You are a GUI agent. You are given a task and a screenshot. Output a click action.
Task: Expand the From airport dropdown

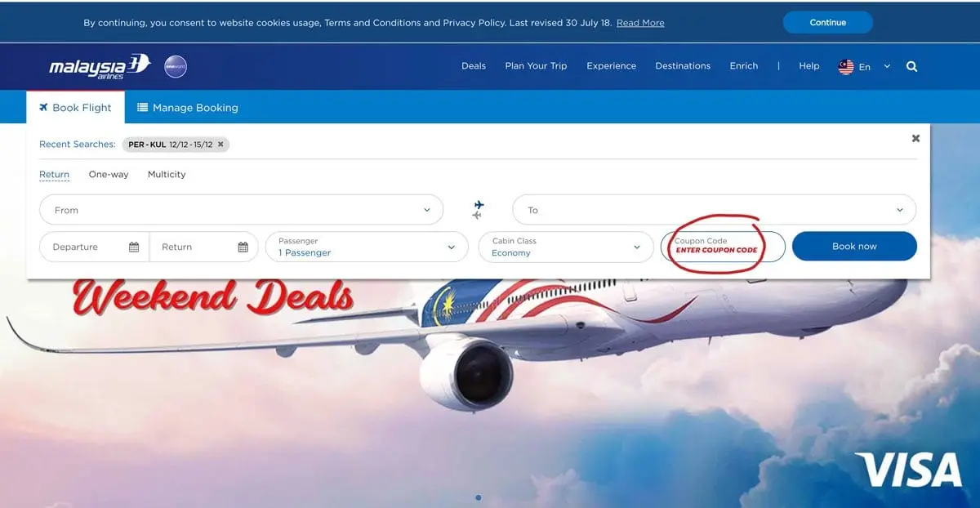[241, 210]
